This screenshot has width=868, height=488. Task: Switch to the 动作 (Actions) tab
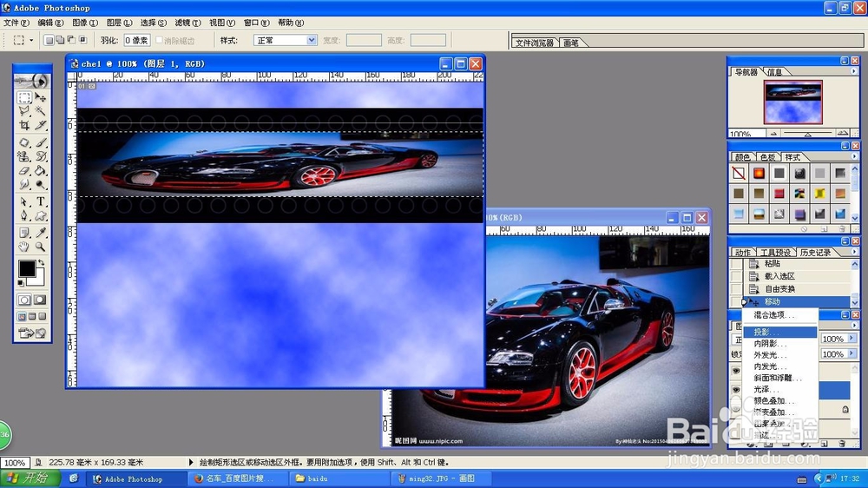point(743,253)
